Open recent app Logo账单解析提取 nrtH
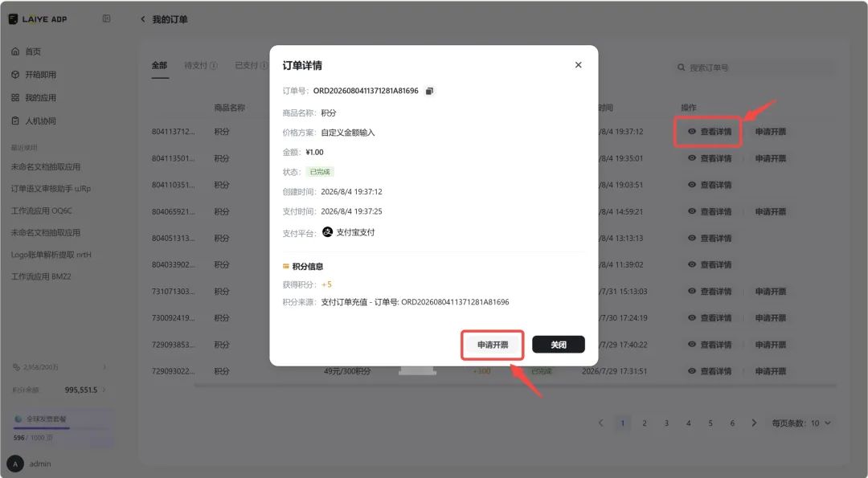 [x=51, y=255]
